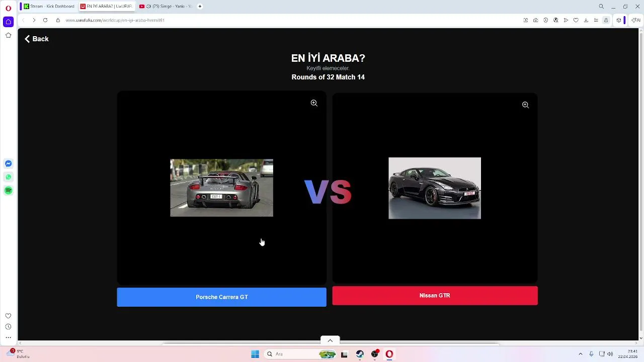Open the send/flow arrow icon

pyautogui.click(x=566, y=20)
